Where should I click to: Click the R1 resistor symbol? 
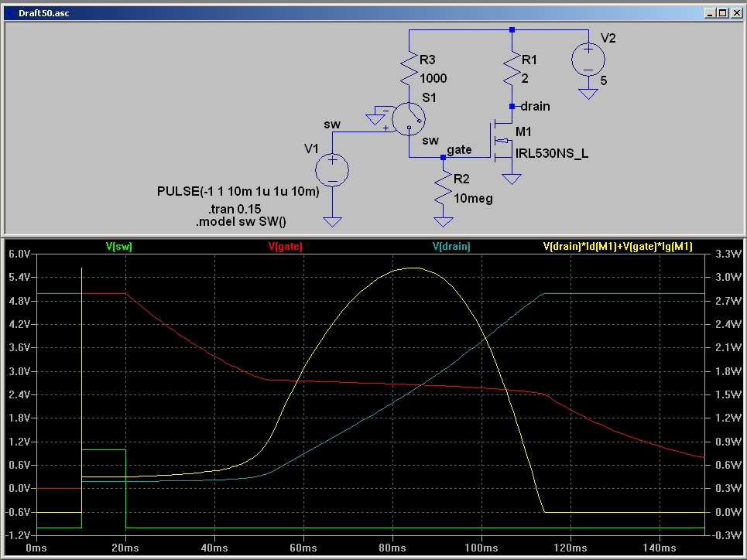512,70
